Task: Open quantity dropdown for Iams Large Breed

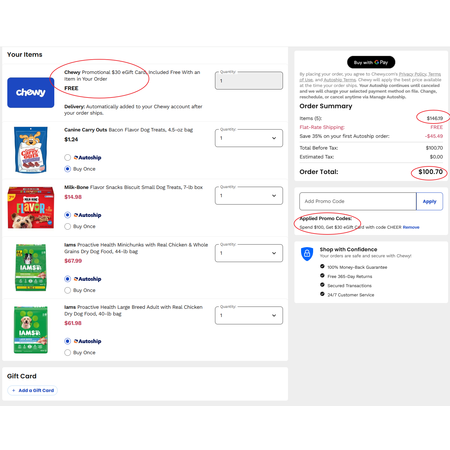Action: tap(249, 315)
